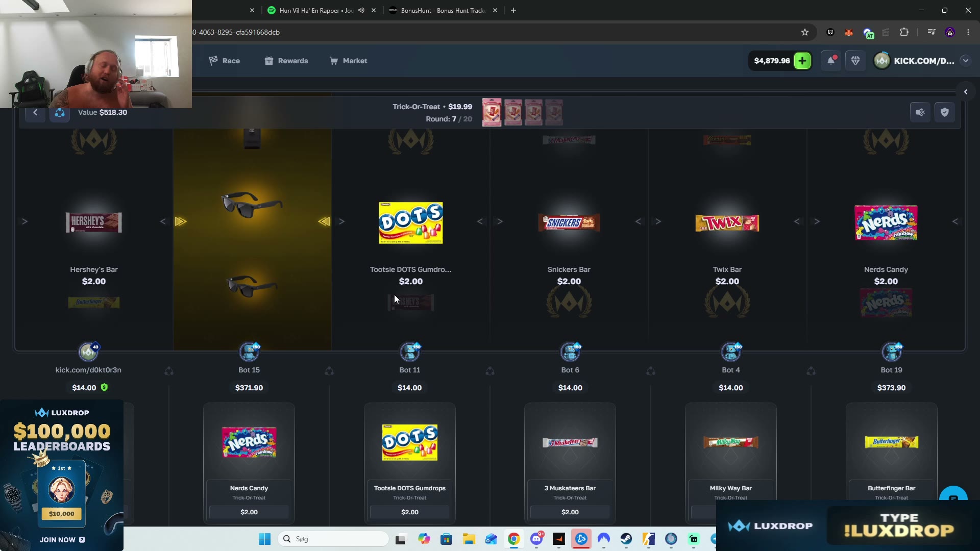Collapse the side panel with the chevron

[966, 92]
